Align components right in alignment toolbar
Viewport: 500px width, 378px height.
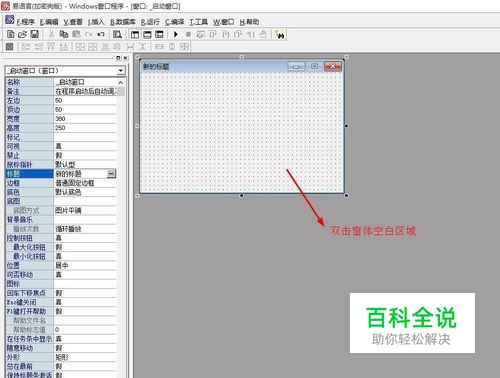39,47
